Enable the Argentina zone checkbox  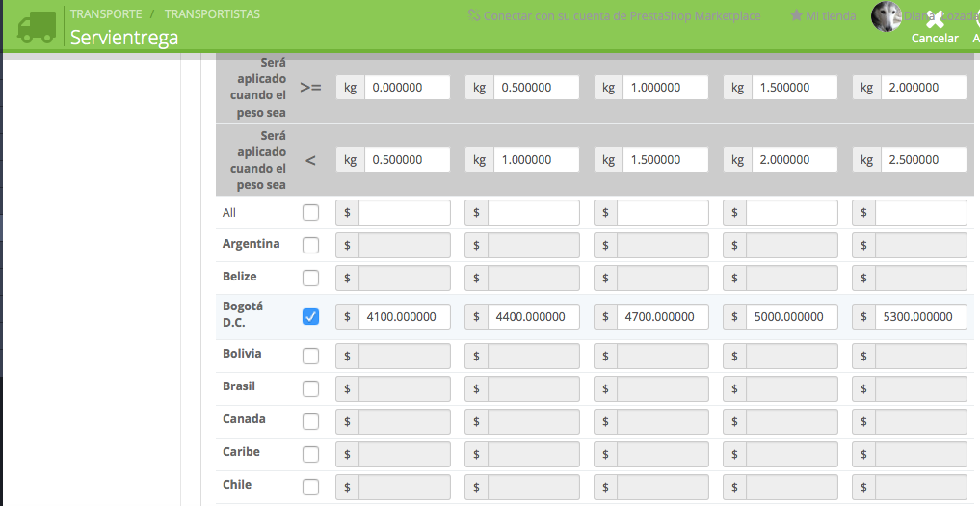pos(310,245)
